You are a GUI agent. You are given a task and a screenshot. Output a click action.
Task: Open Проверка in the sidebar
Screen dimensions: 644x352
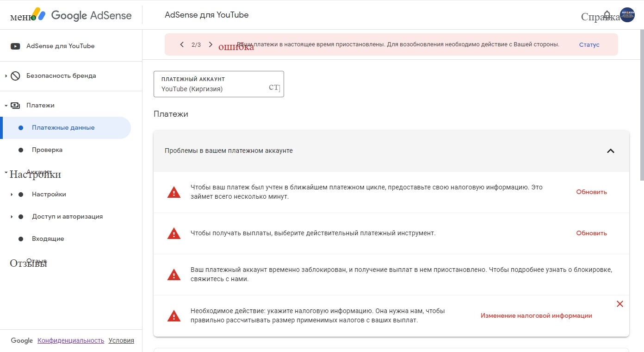coord(66,150)
